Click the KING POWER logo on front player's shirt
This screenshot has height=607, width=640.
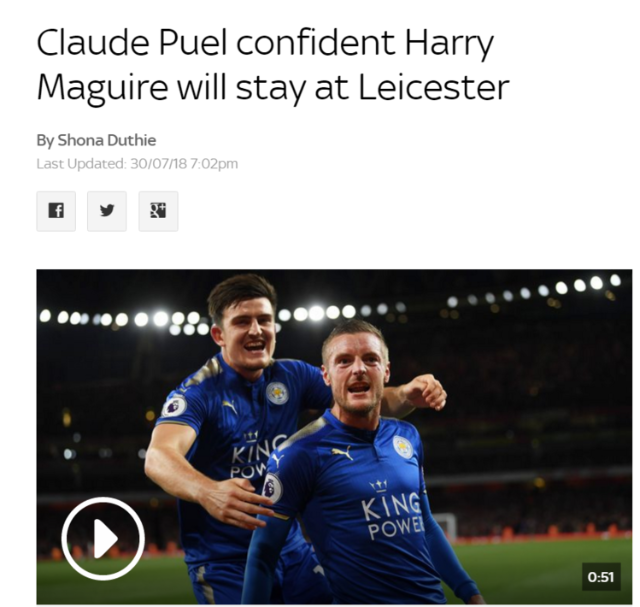coord(391,510)
